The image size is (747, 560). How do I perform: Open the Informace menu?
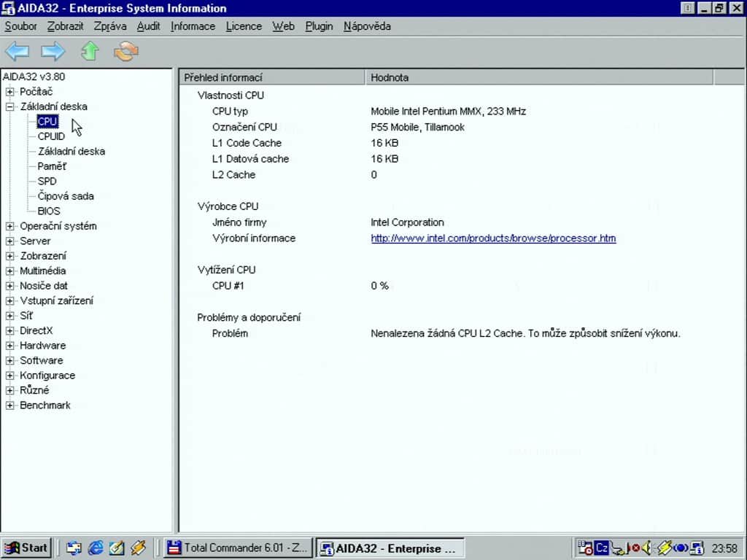193,26
